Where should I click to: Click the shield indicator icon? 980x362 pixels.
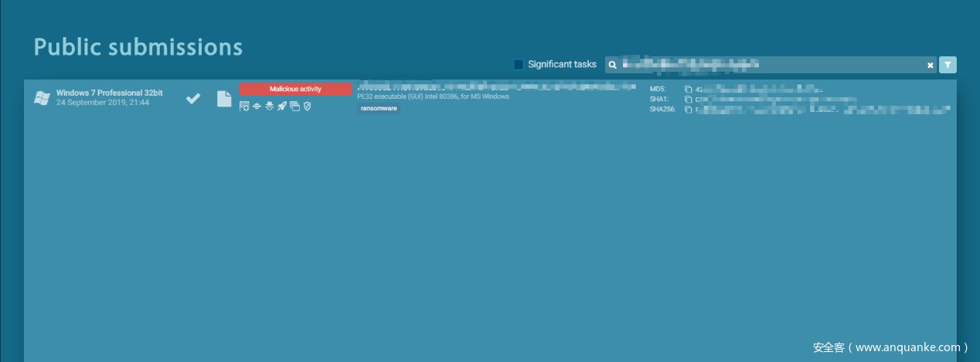307,106
